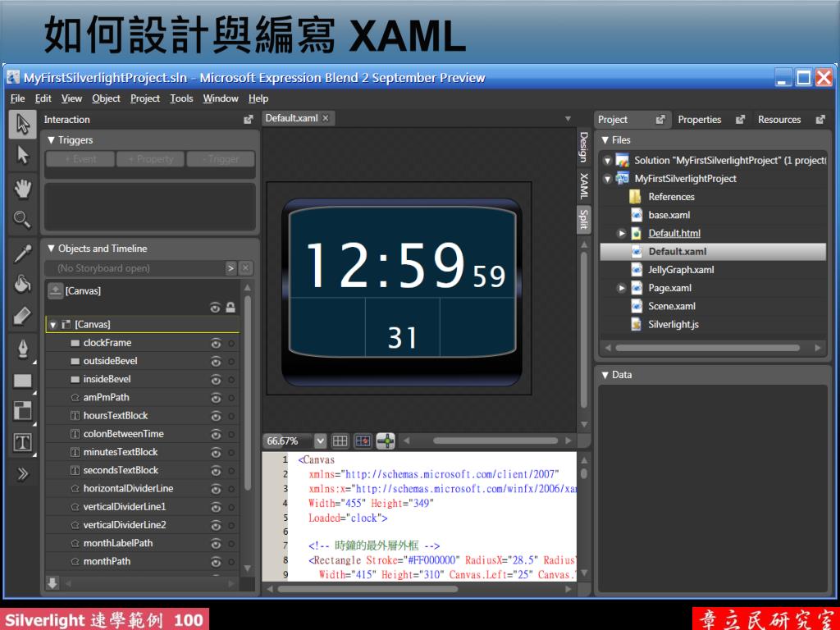Switch to Design view tab

click(584, 146)
